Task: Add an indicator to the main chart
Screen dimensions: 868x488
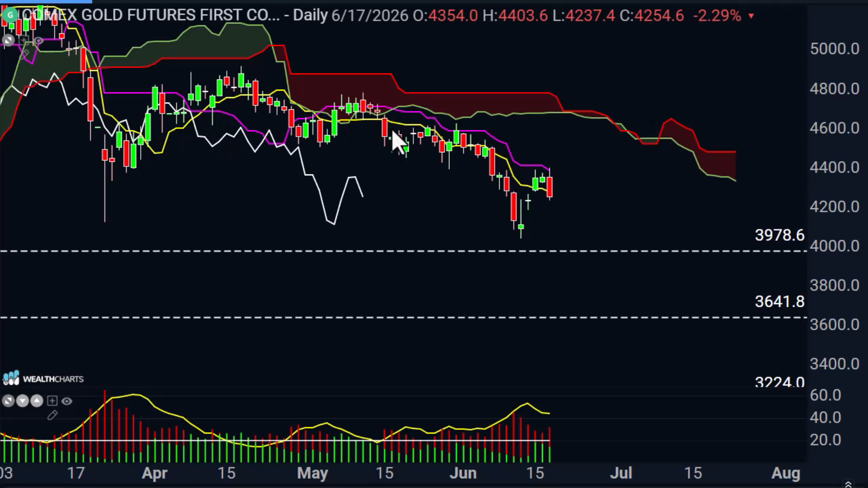Action: [24, 41]
